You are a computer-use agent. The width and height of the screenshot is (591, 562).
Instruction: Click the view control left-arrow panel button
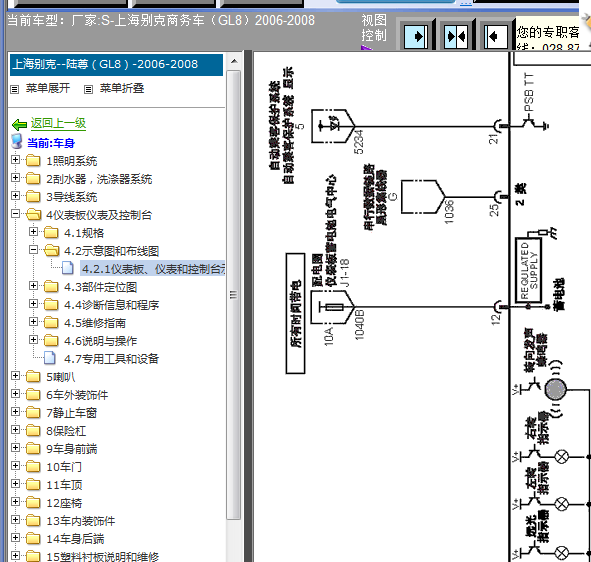coord(495,37)
